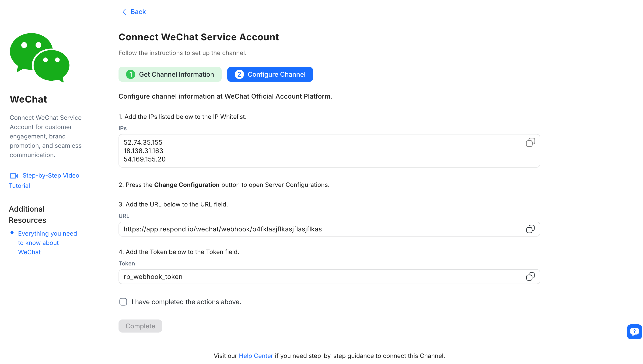This screenshot has height=364, width=643.
Task: Click the WeChat logo
Action: [x=40, y=58]
